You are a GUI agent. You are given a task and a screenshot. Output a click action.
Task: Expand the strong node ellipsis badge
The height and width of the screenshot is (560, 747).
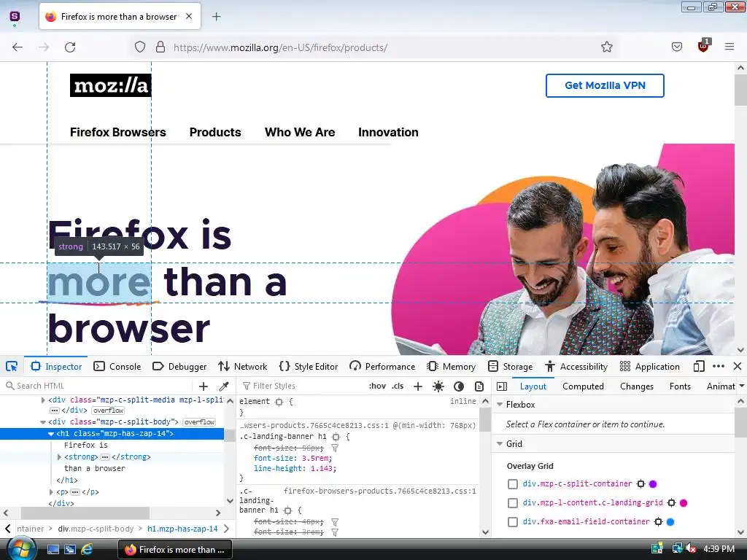105,457
